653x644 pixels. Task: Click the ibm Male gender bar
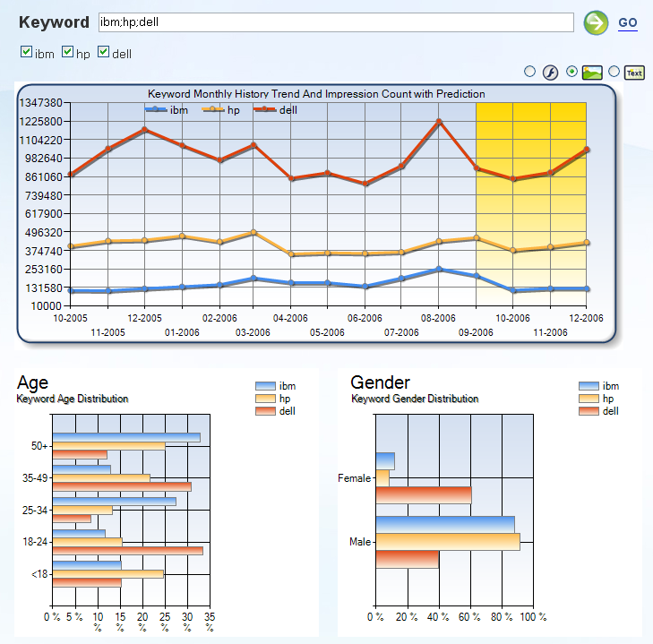pos(445,525)
